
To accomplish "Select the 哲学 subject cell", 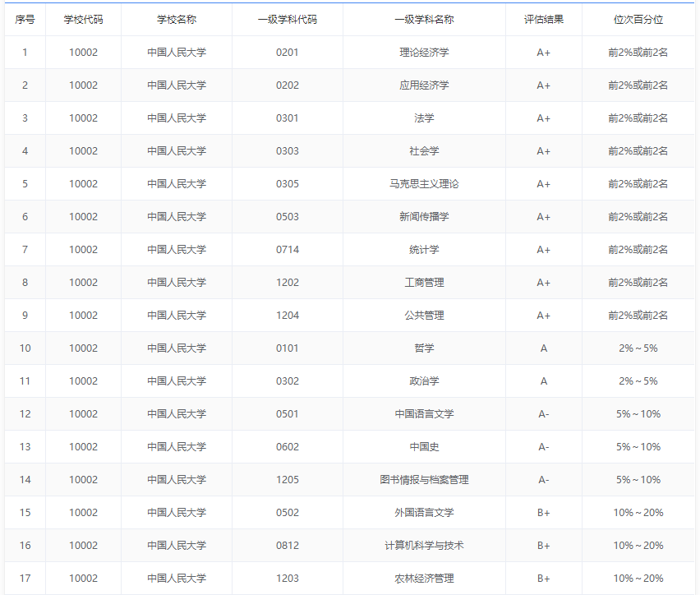I will [x=424, y=348].
